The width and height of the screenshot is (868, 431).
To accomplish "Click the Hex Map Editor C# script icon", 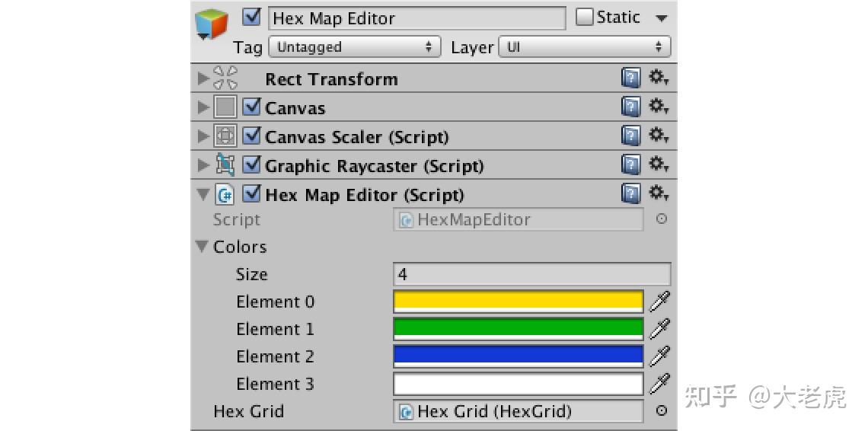I will 224,194.
